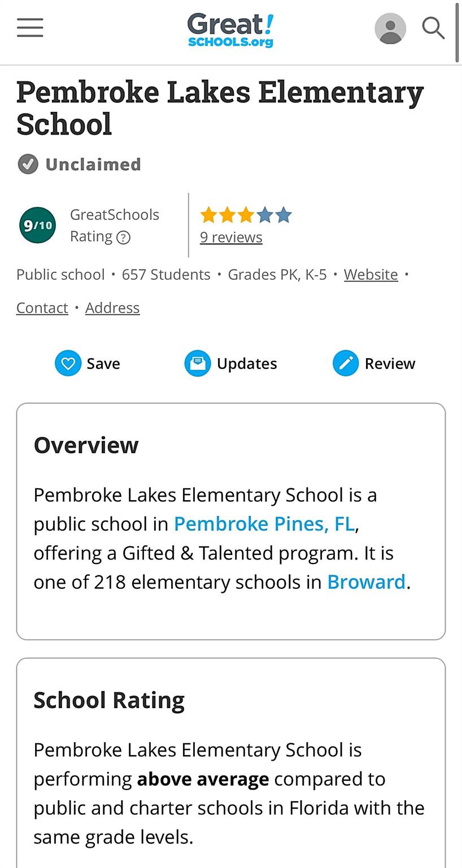This screenshot has height=868, width=462.
Task: Click the search magnifier icon
Action: click(433, 28)
